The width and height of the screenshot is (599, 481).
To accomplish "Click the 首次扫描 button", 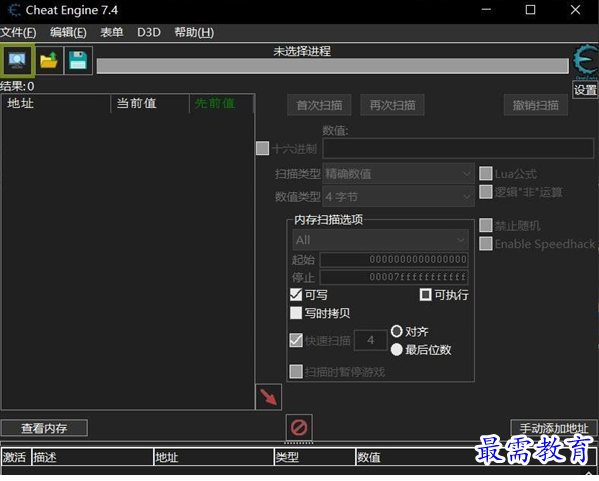I will tap(319, 105).
